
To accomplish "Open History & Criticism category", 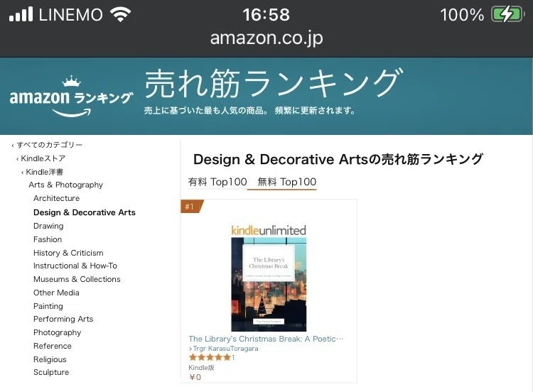I will (x=68, y=253).
